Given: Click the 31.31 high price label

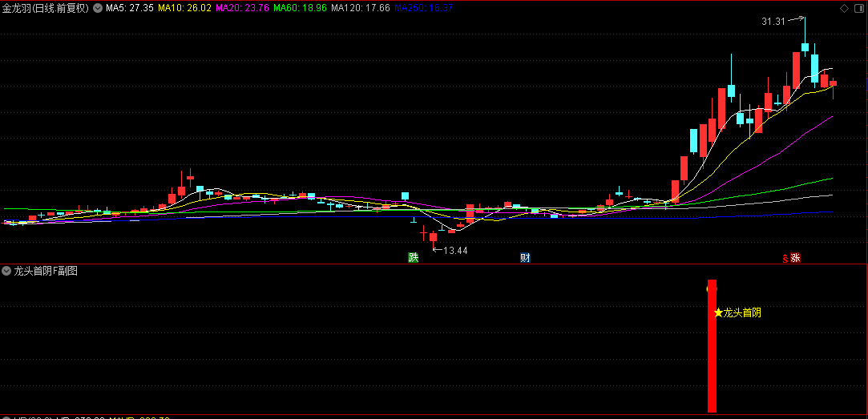Looking at the screenshot, I should [x=773, y=22].
